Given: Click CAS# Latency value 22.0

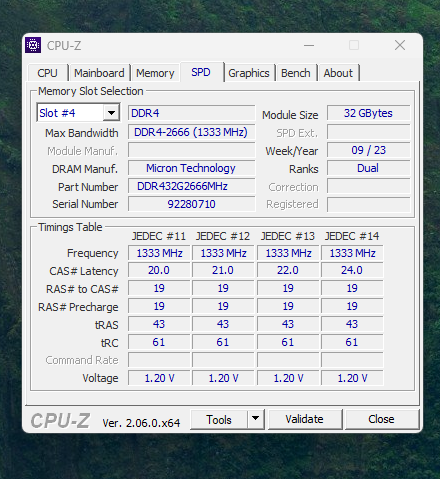Looking at the screenshot, I should (288, 270).
